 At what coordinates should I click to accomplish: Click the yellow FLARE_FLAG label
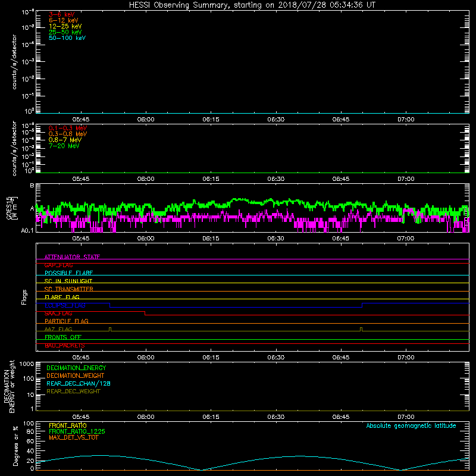(x=62, y=297)
